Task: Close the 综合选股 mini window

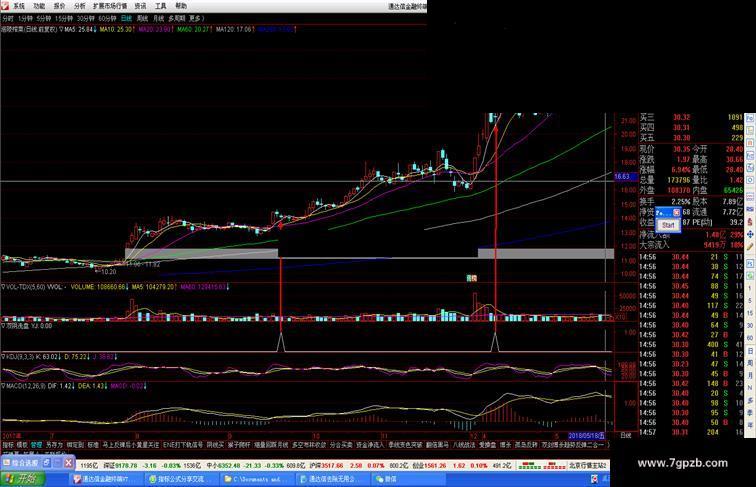Action: [68, 463]
